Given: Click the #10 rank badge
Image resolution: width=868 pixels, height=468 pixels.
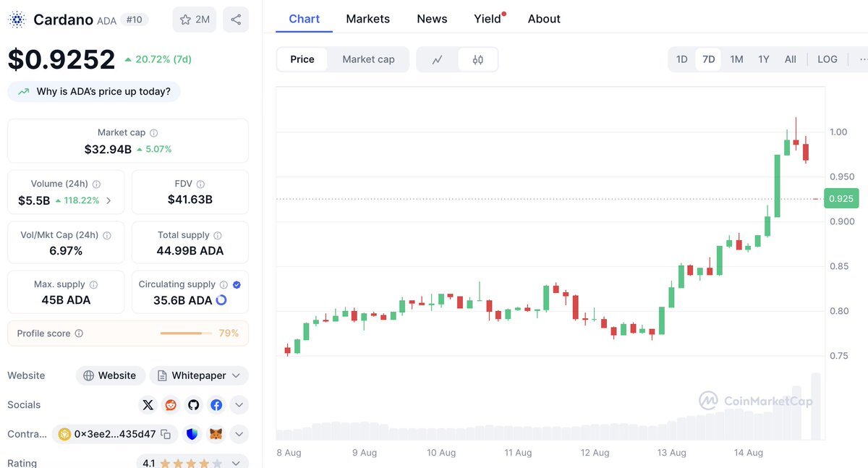Looking at the screenshot, I should tap(133, 20).
